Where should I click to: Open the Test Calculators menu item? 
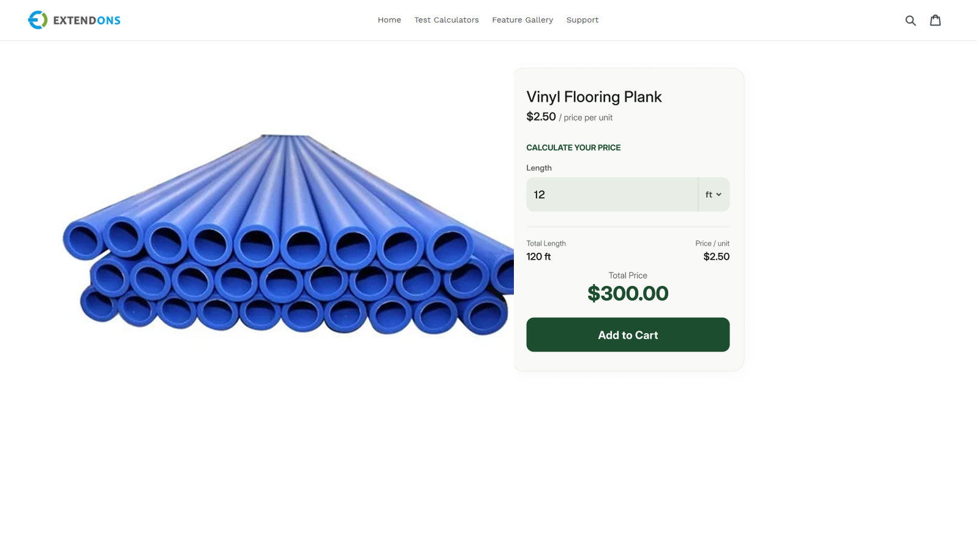(x=447, y=20)
